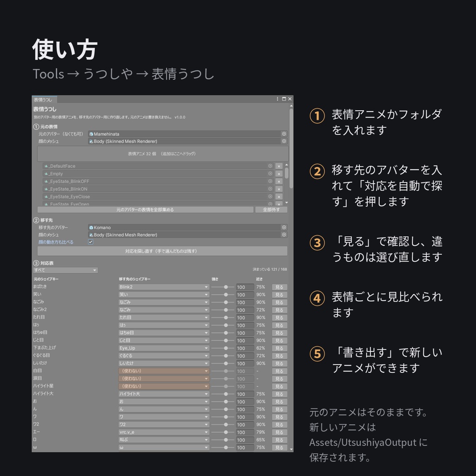Image resolution: width=476 pixels, height=476 pixels.
Task: Click the 決まっている 121 / 168 count text
Action: [270, 269]
